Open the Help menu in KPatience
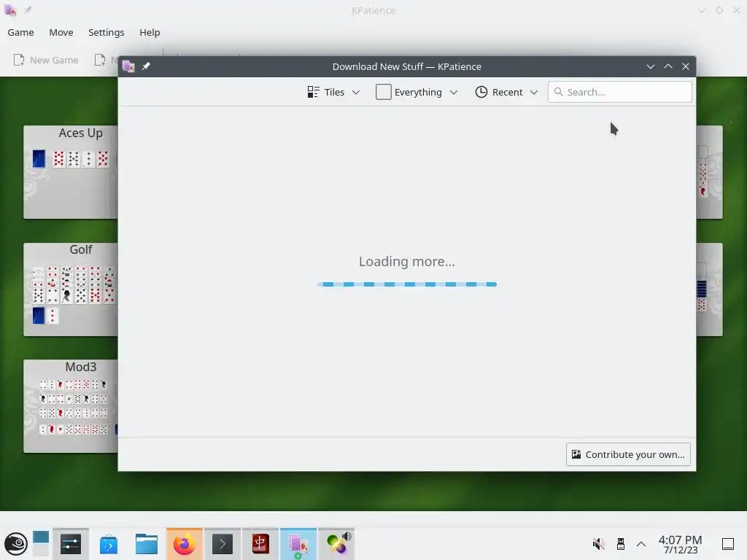This screenshot has width=747, height=560. 150,32
